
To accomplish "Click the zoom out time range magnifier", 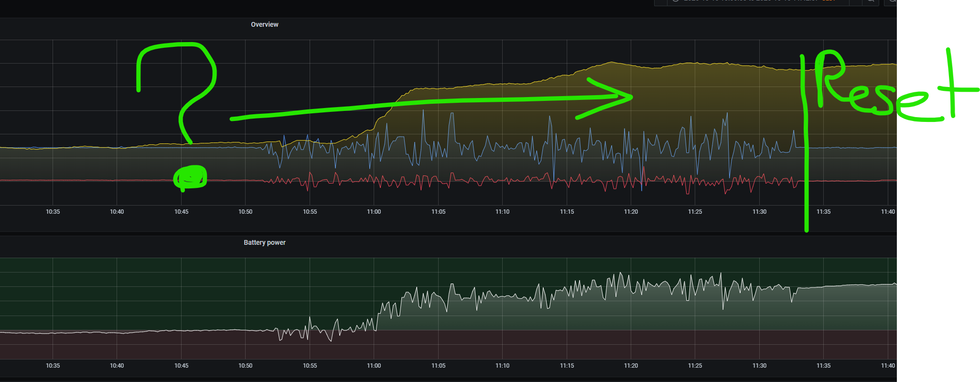I will (870, 1).
